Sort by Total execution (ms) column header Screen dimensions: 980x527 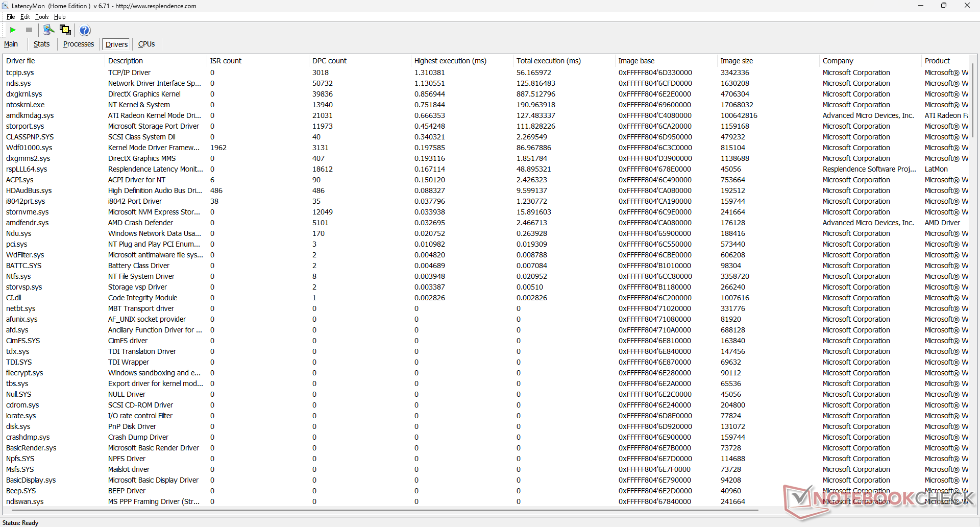click(564, 61)
